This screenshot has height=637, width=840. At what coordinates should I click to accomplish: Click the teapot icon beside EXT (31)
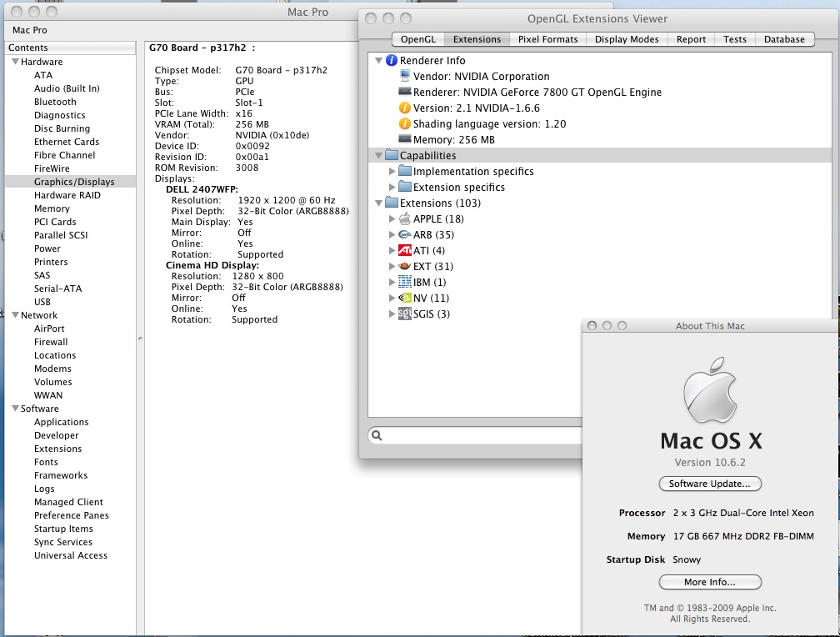click(405, 266)
